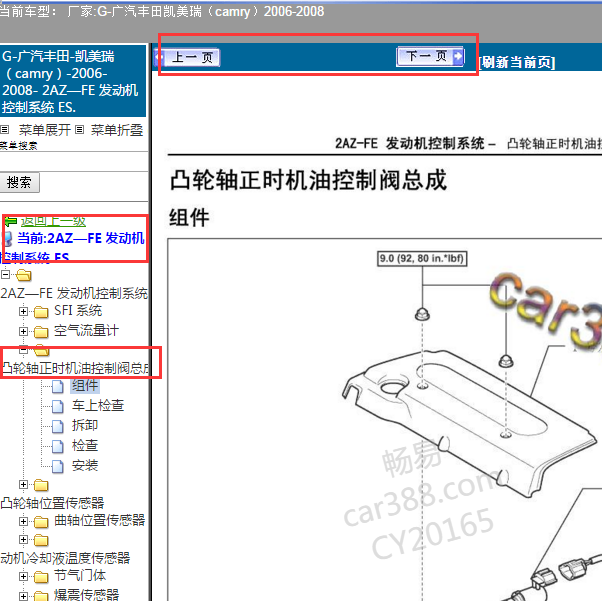
Task: Open the 安装 page
Action: coord(85,465)
